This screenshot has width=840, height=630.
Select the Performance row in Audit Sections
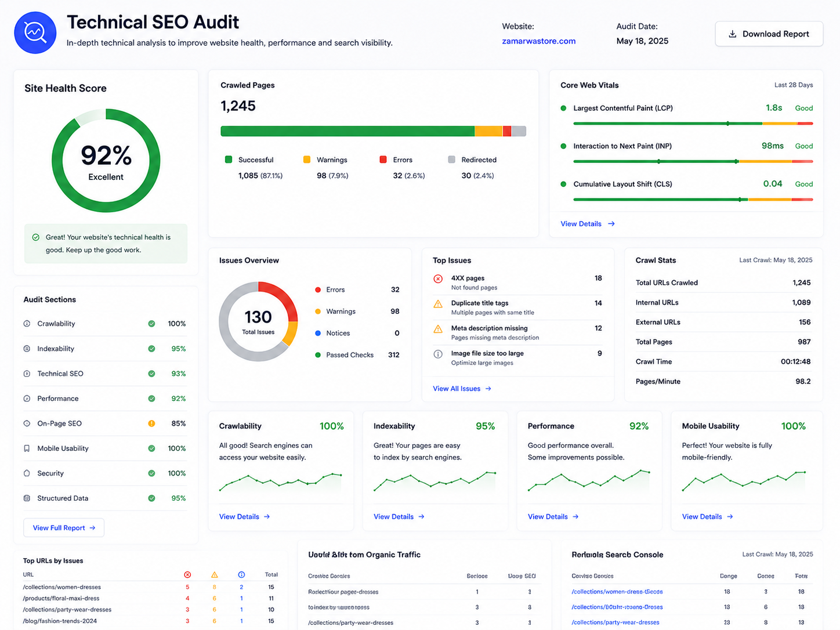pyautogui.click(x=105, y=399)
